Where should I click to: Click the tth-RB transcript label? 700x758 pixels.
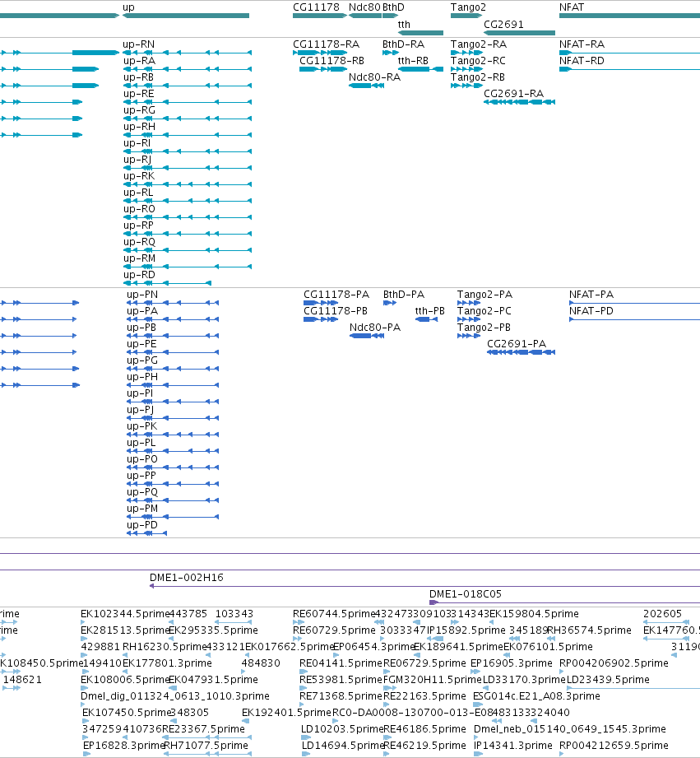click(x=413, y=60)
